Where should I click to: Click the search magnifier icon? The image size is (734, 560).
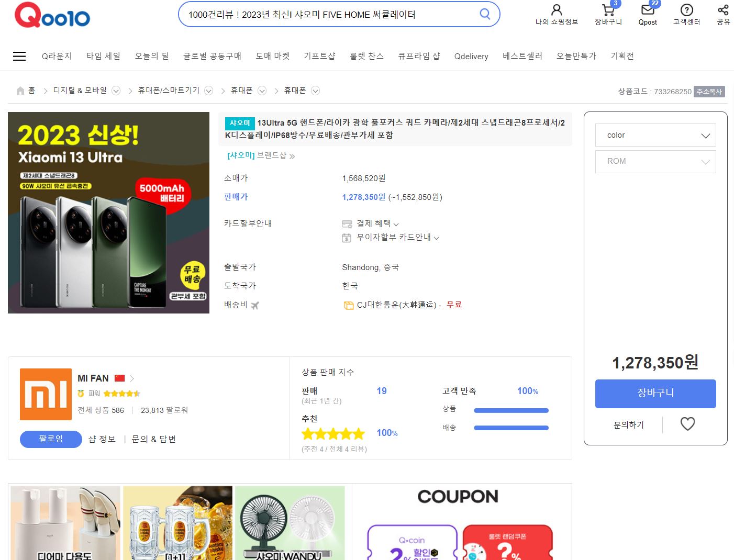coord(485,14)
